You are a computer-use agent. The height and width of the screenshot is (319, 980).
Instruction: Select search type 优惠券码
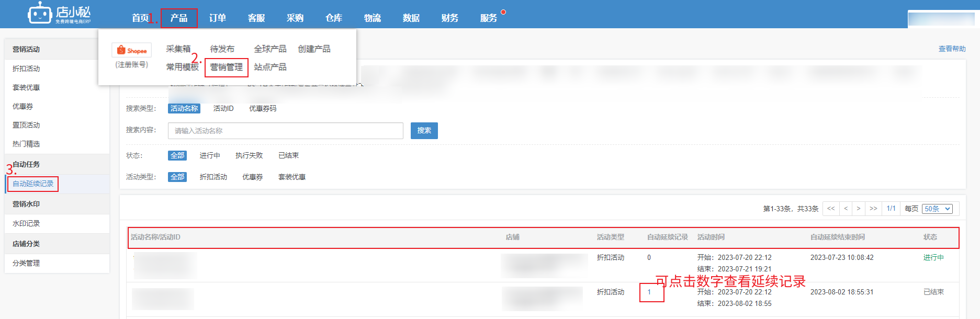[x=263, y=108]
